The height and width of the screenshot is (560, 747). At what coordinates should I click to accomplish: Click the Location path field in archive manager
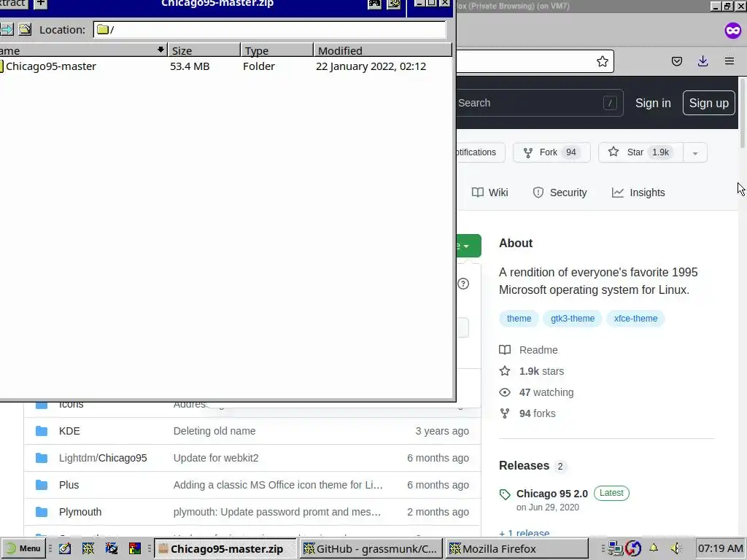[270, 29]
